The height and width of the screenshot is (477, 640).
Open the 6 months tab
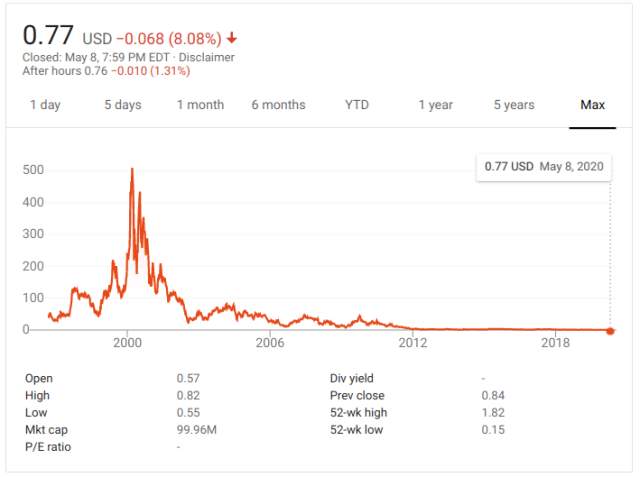pyautogui.click(x=278, y=105)
